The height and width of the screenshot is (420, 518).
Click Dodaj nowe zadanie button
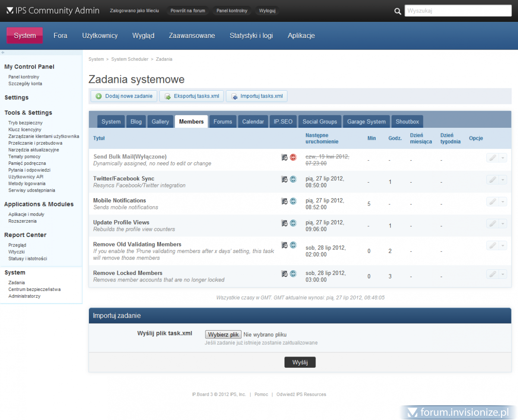[124, 96]
